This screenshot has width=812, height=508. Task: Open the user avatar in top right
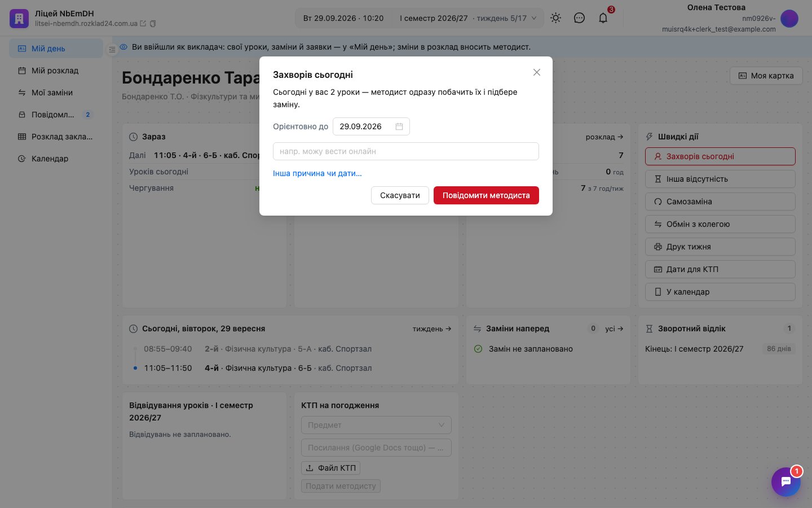point(789,18)
